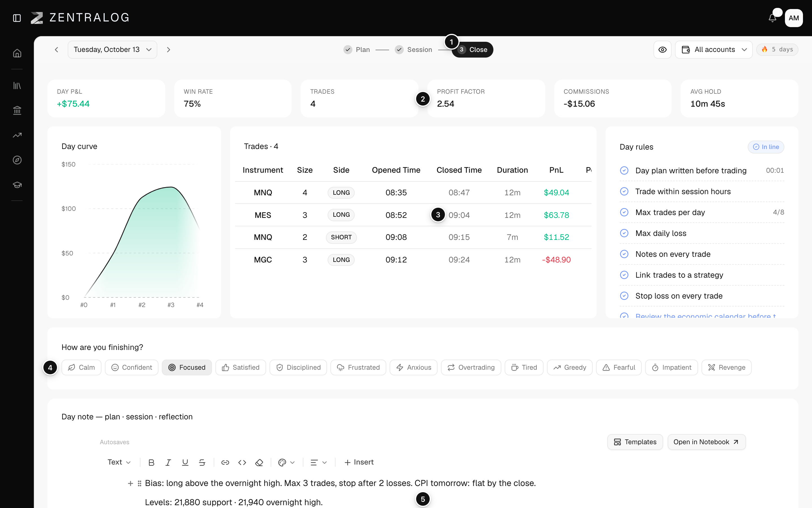Screen dimensions: 812x508
Task: Click the 5 days streak badge
Action: (x=777, y=50)
